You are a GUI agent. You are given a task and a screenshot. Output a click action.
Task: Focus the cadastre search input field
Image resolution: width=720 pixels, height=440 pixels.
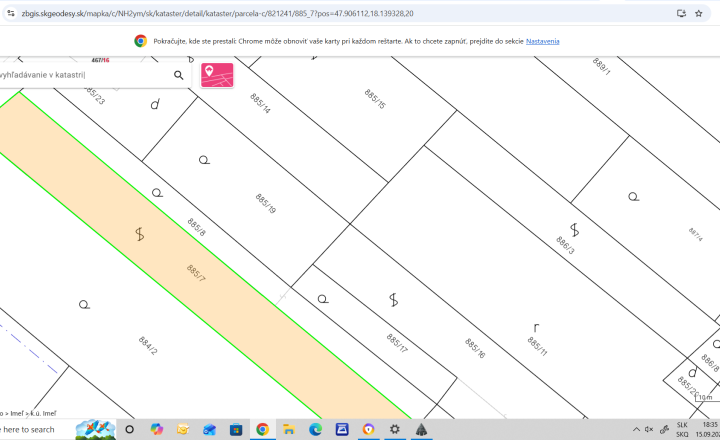(x=85, y=75)
